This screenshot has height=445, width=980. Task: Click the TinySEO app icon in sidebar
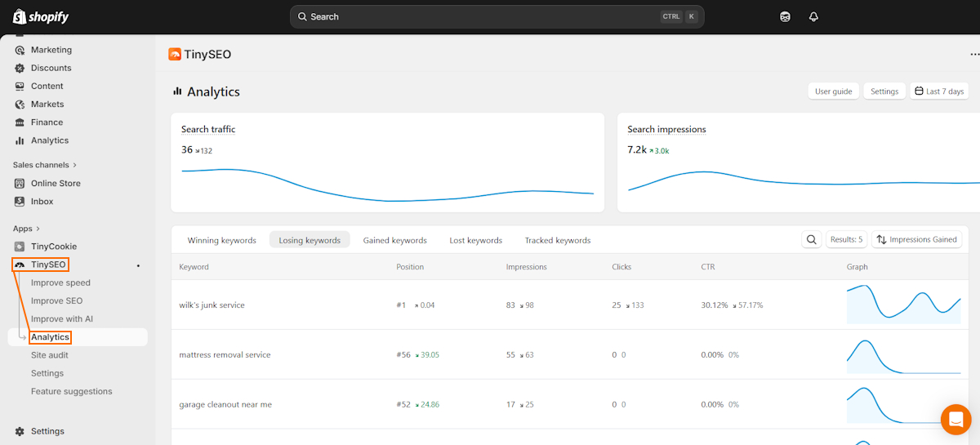pos(20,265)
